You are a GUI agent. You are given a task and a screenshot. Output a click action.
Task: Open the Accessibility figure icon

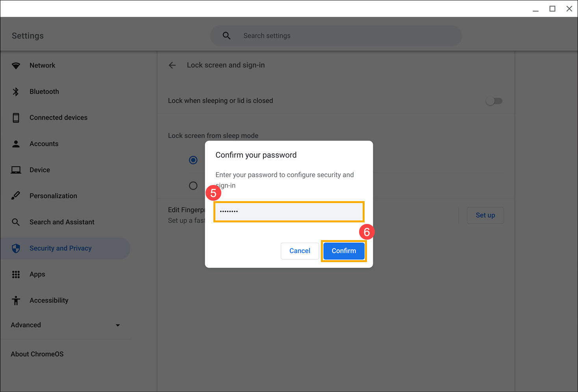pos(16,300)
